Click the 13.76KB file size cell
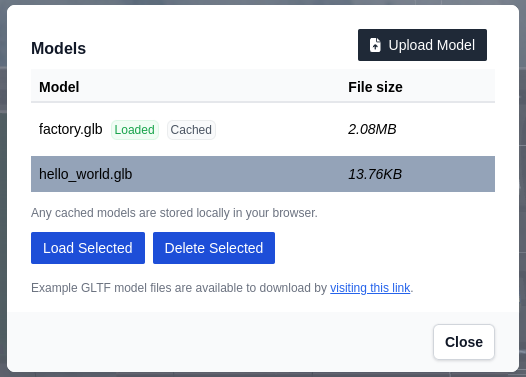Viewport: 526px width, 377px height. [375, 174]
